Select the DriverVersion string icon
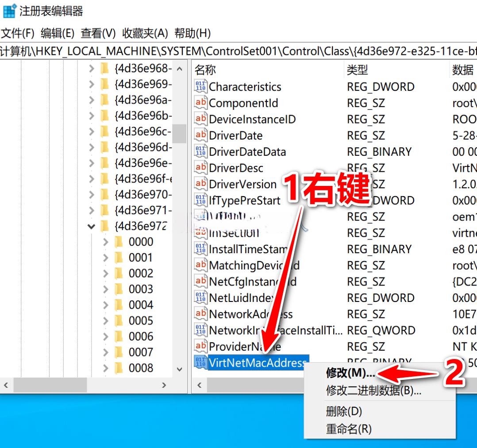 (200, 184)
